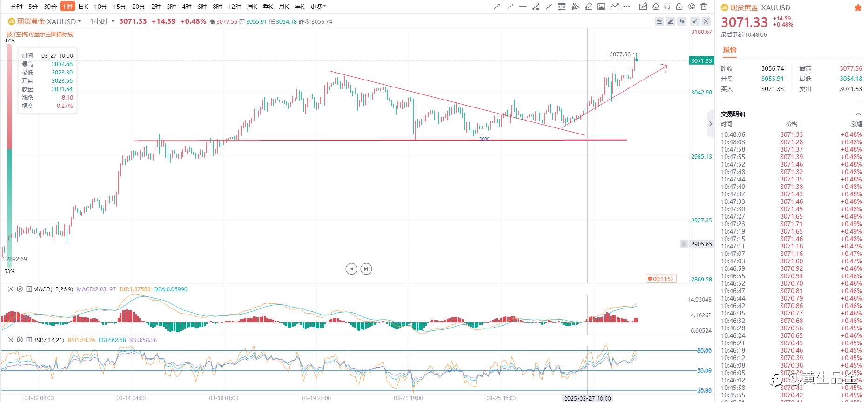Select the dashed arrow drawing tool
868x402 pixels.
click(x=510, y=7)
